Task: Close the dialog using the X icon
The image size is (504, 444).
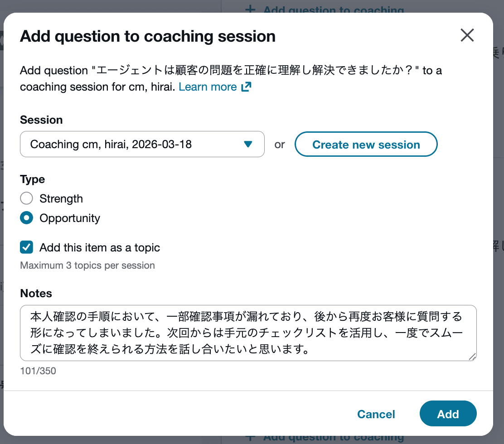Action: click(467, 35)
